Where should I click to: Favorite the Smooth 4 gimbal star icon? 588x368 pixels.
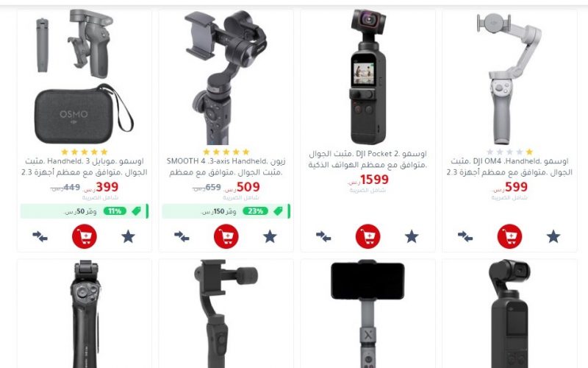(270, 236)
